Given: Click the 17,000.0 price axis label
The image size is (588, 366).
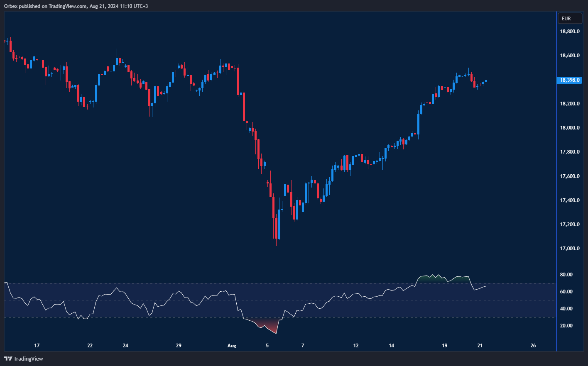Looking at the screenshot, I should coord(569,249).
